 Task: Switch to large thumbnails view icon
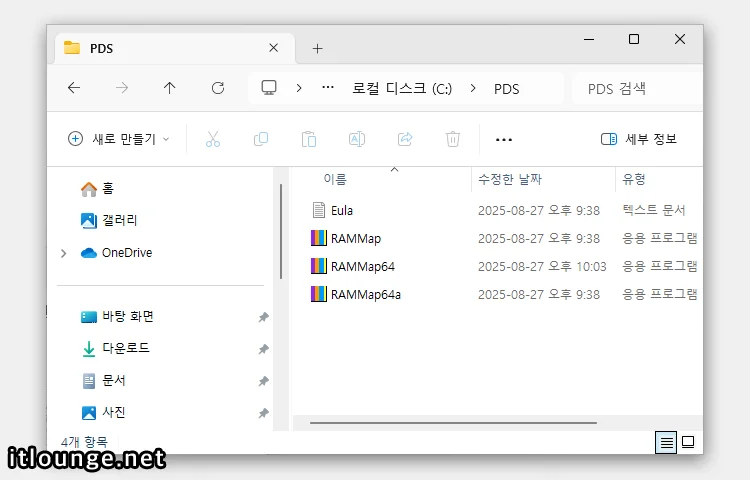(688, 442)
